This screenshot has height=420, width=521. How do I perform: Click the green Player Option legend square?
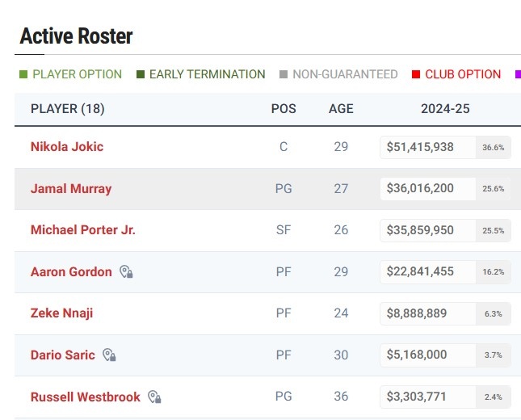coord(23,74)
